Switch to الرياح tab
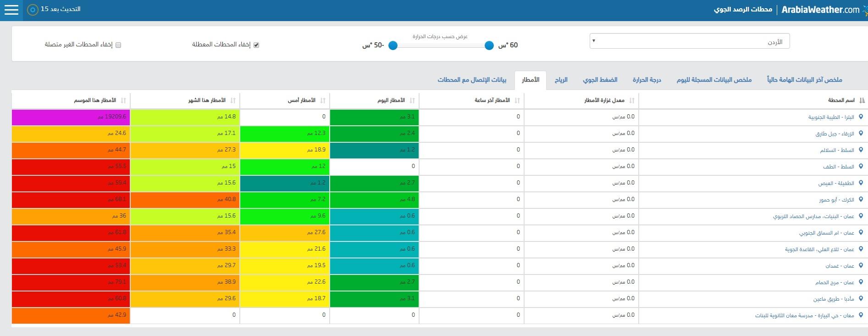Viewport: 868px width, 336px height. coord(561,80)
